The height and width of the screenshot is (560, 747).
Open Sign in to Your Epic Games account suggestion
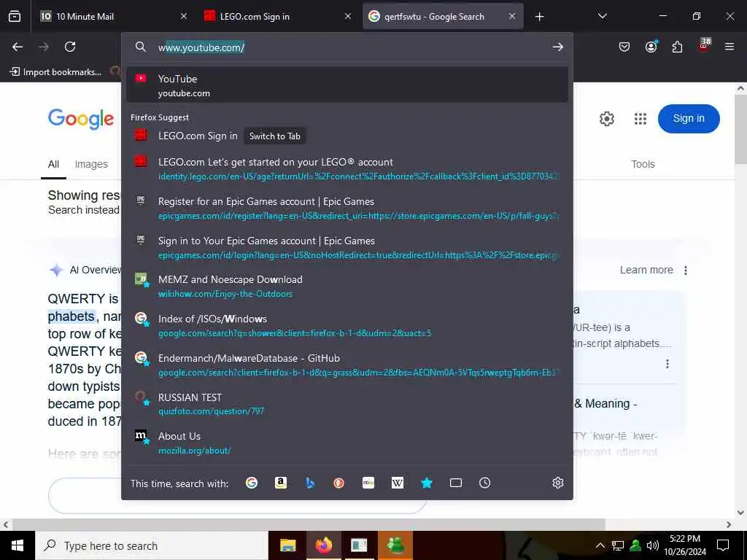[x=347, y=248]
